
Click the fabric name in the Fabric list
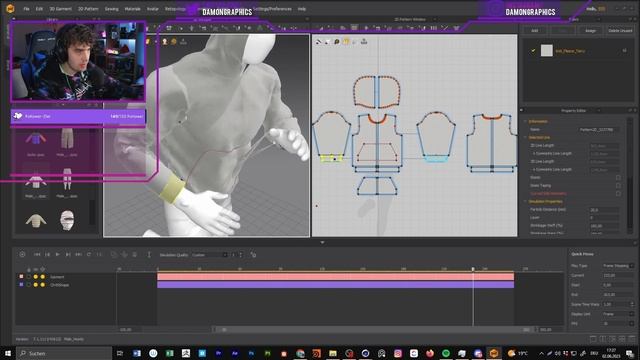(570, 51)
